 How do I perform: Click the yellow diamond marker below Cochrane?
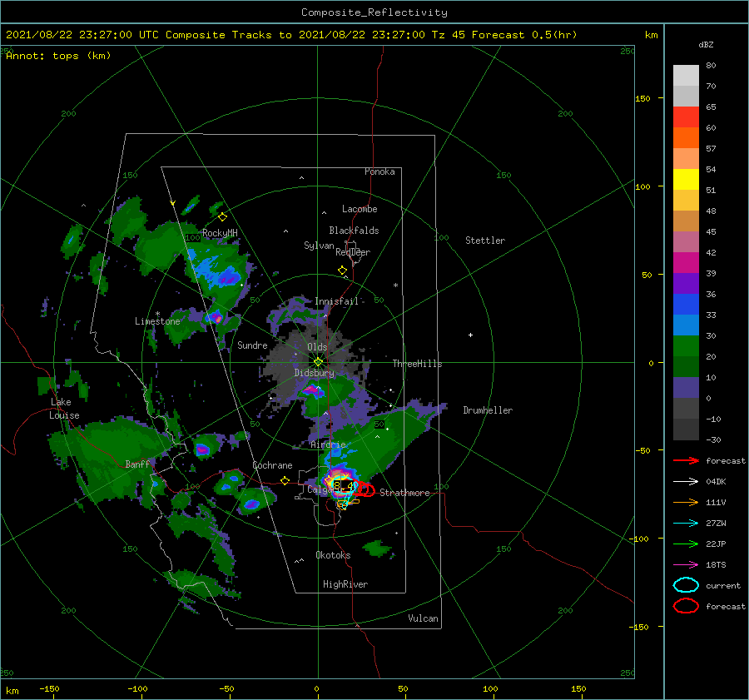click(285, 480)
